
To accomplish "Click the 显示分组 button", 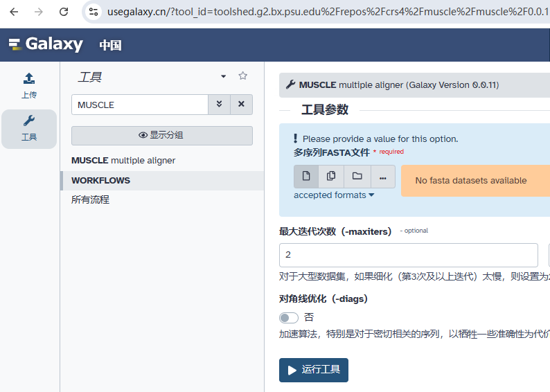I will (162, 135).
